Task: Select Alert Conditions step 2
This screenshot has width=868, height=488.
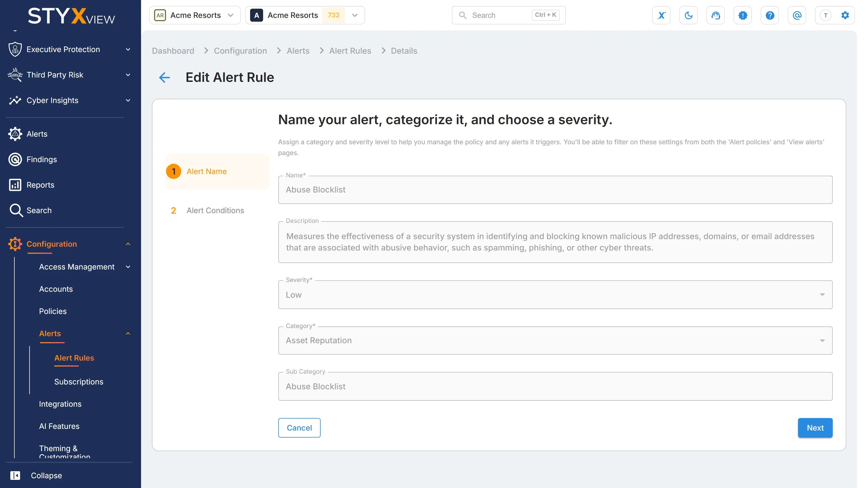Action: click(217, 210)
